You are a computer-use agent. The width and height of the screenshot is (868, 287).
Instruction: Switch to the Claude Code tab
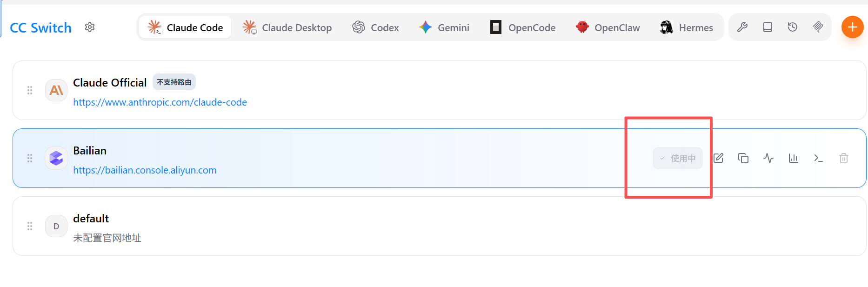pos(185,27)
